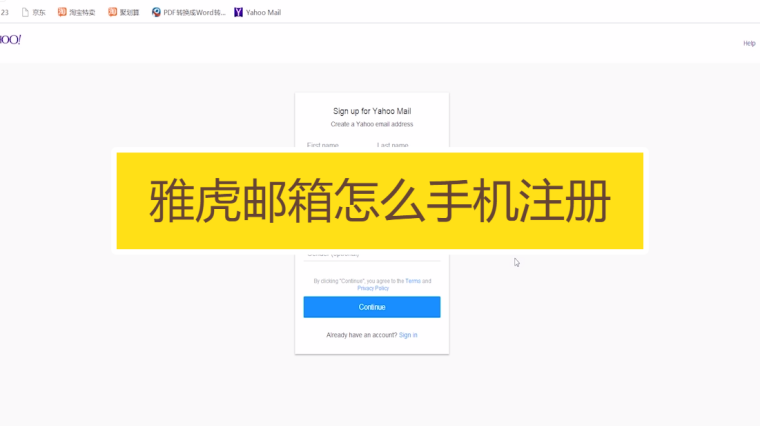Click the 淘宝特卖 orange bookmark icon
The height and width of the screenshot is (426, 760).
point(62,12)
